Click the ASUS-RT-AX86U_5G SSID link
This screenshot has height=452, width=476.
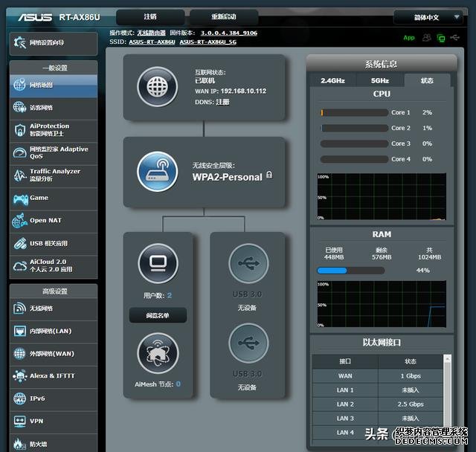click(x=208, y=42)
